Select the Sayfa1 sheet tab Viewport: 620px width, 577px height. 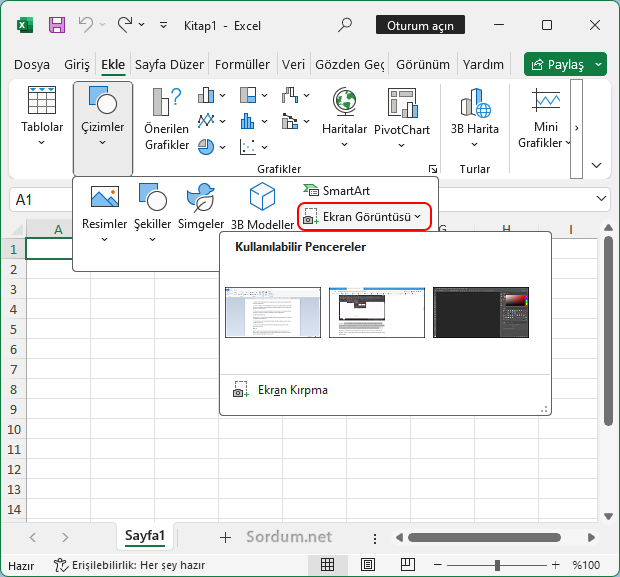click(145, 536)
